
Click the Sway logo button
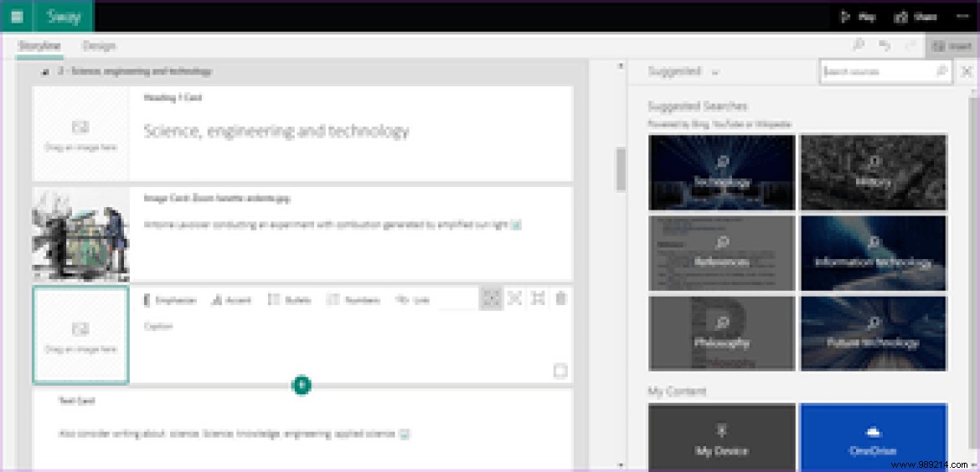coord(64,17)
